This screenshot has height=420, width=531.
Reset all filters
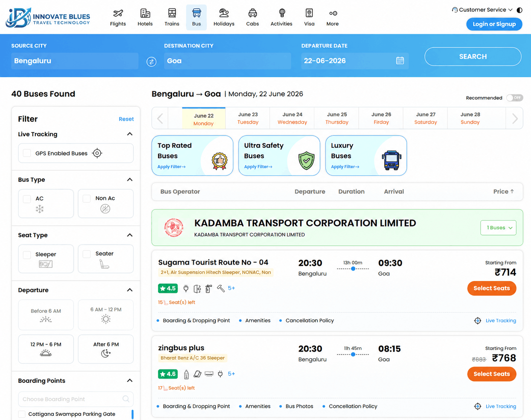(126, 119)
